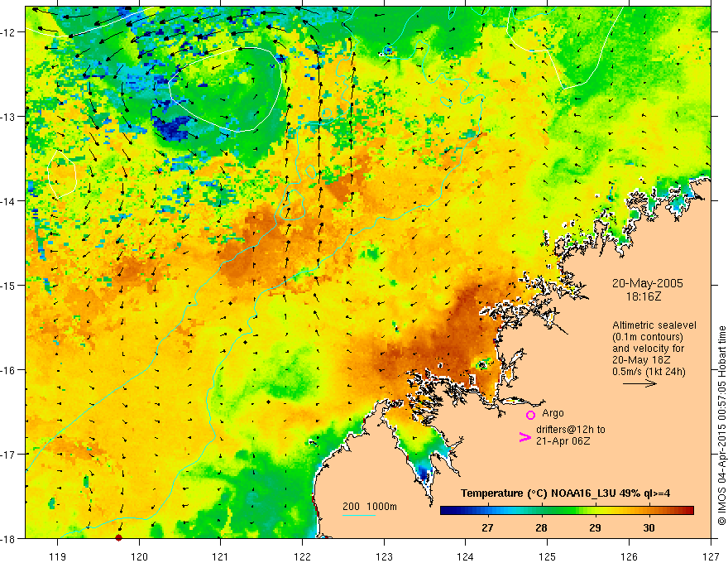
Task: Click the 200 1000m bathymetry label
Action: pyautogui.click(x=370, y=507)
